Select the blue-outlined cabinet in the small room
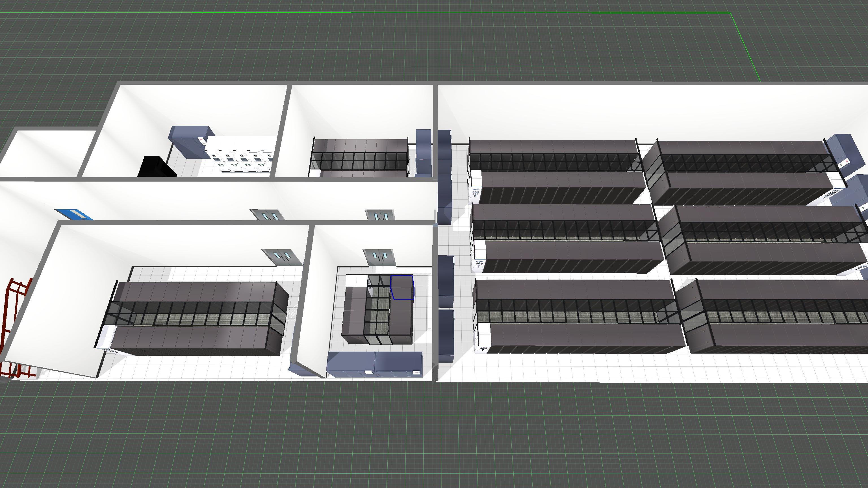This screenshot has width=868, height=488. 402,287
